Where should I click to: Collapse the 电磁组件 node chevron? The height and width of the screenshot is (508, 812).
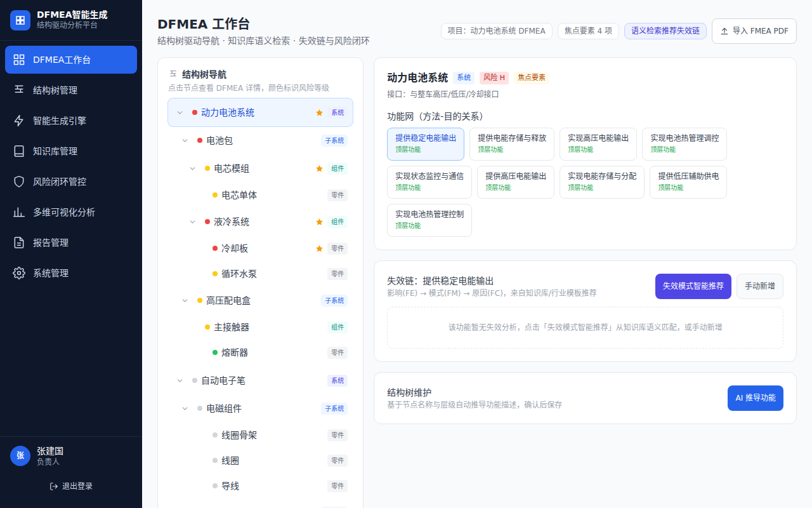coord(185,408)
